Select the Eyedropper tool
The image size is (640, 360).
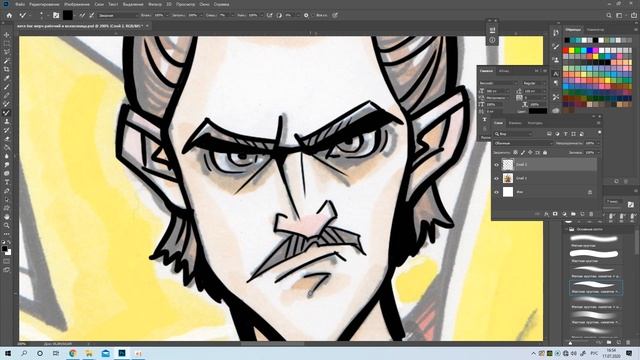click(7, 78)
